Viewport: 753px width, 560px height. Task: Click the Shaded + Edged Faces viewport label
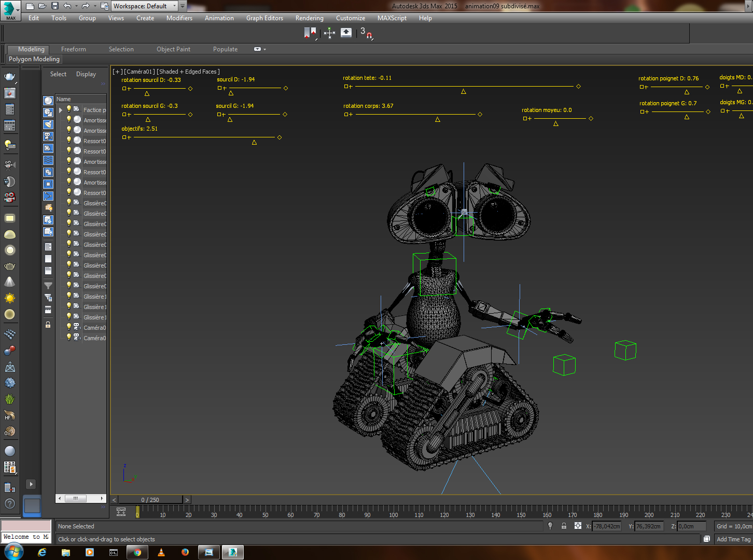pos(188,72)
